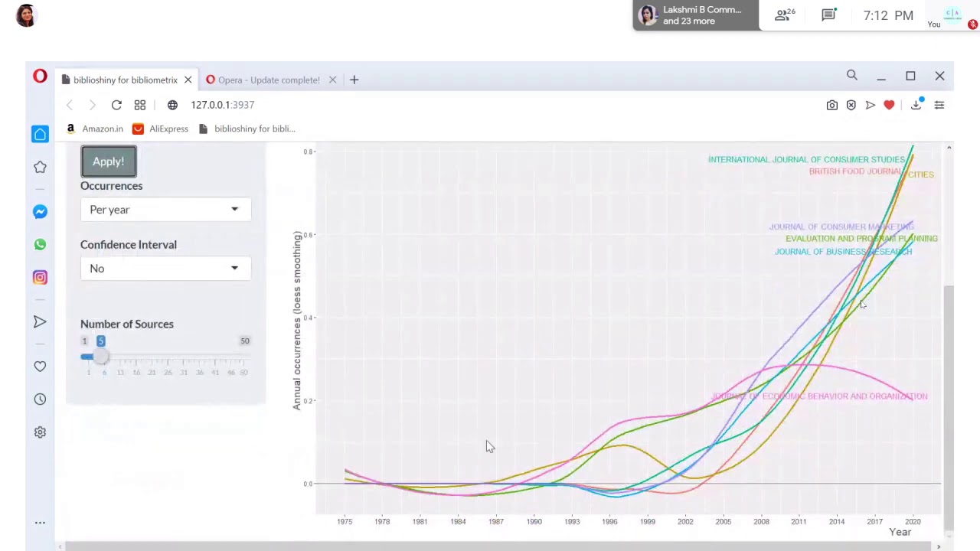Open the sidebar send arrow icon
Image resolution: width=980 pixels, height=551 pixels.
pos(40,322)
